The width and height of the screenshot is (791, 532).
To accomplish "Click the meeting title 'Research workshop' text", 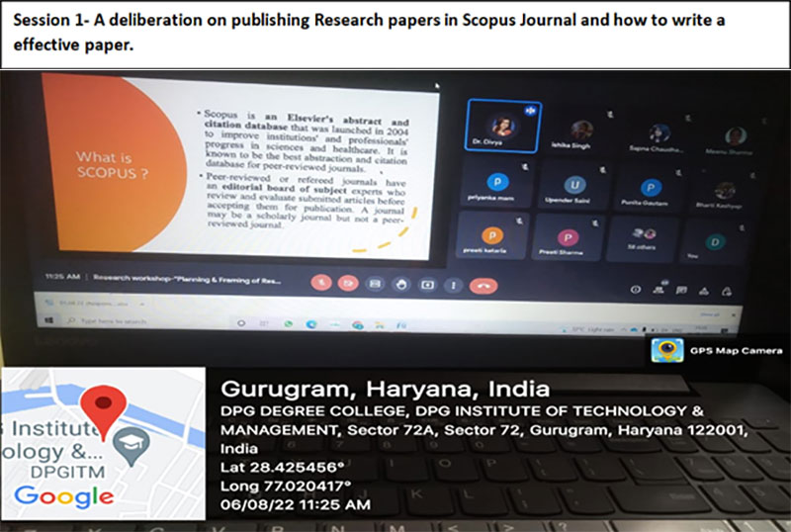I will [x=187, y=279].
